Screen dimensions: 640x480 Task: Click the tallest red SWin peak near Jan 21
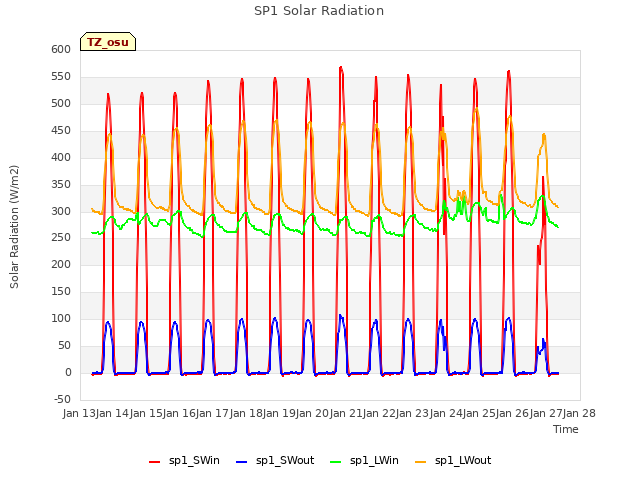pos(341,67)
